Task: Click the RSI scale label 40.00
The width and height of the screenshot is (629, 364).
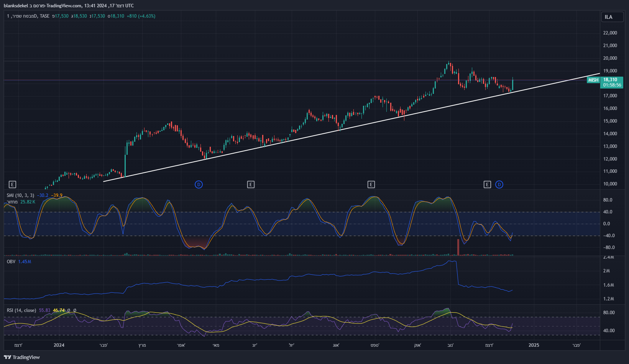Action: [x=609, y=331]
